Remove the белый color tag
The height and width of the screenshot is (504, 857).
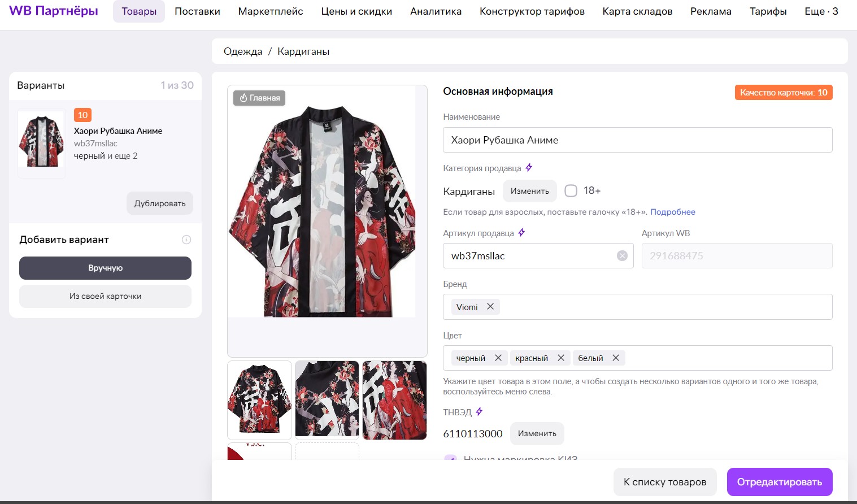(616, 358)
